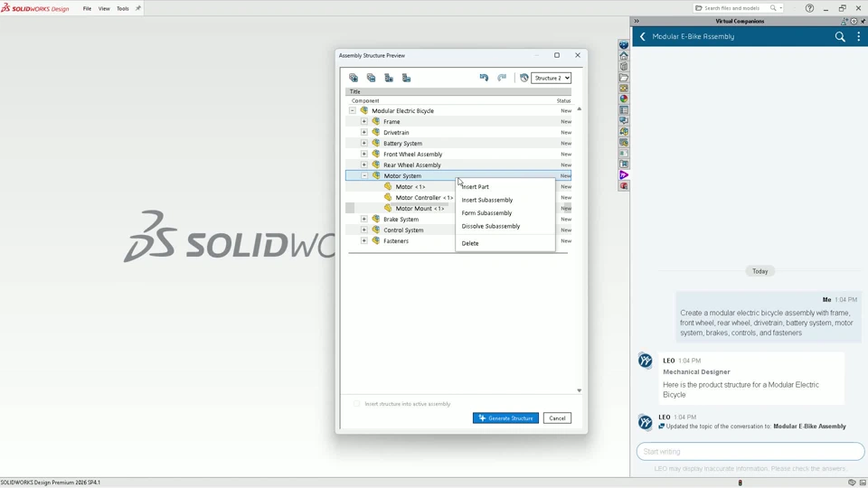Click LEO's avatar beside the product structure message
Image resolution: width=868 pixels, height=488 pixels.
tap(645, 361)
